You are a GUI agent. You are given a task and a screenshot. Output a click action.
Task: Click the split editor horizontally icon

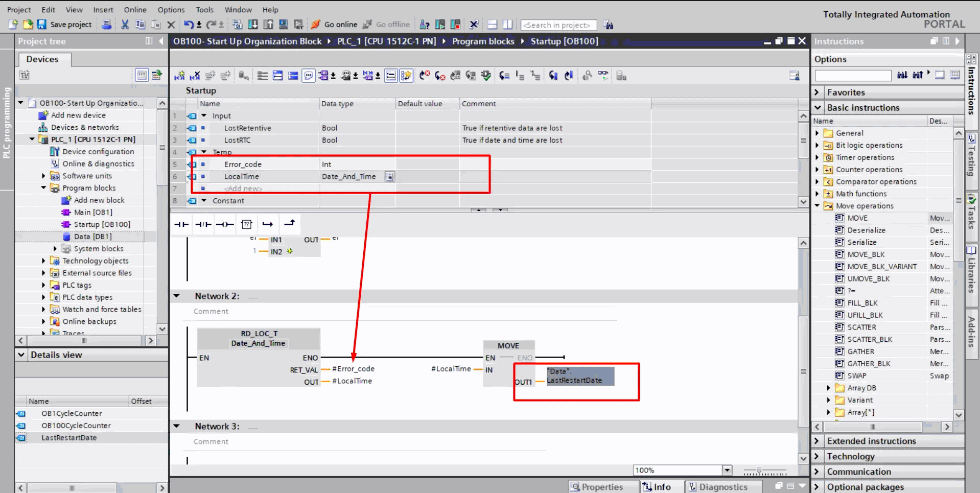tap(492, 25)
